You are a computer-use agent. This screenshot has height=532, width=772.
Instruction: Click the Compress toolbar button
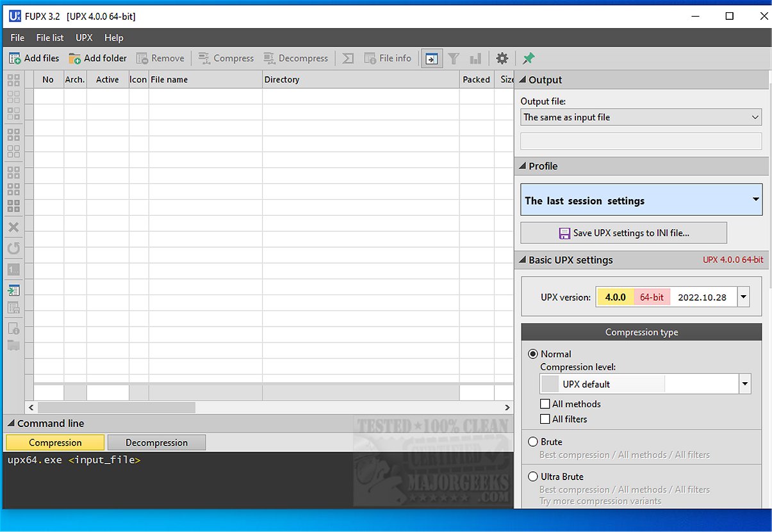coord(226,58)
